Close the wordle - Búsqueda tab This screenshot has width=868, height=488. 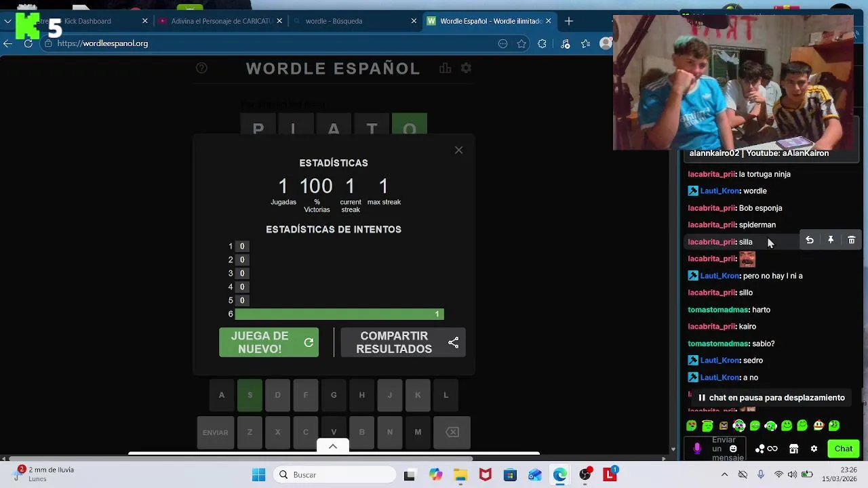pyautogui.click(x=414, y=21)
